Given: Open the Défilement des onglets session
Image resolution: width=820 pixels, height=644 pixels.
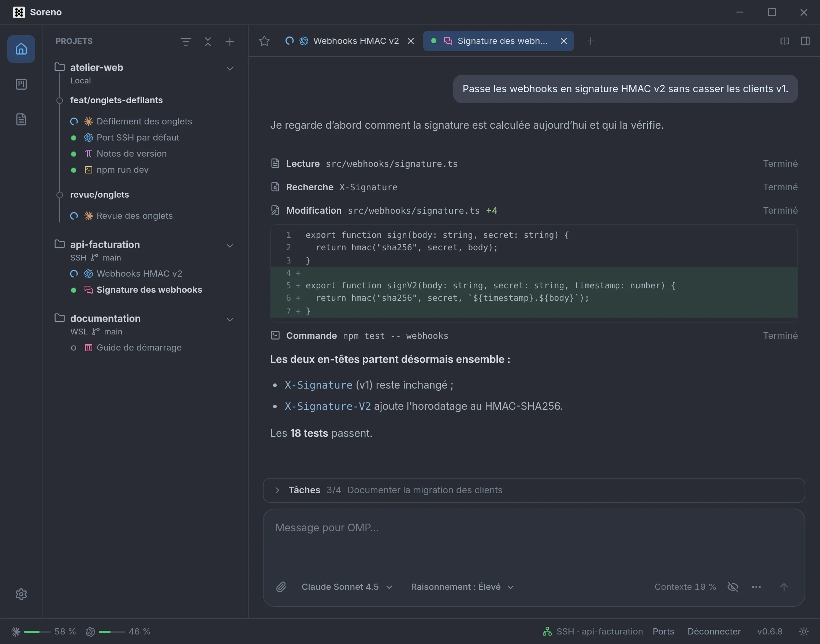Looking at the screenshot, I should tap(144, 121).
